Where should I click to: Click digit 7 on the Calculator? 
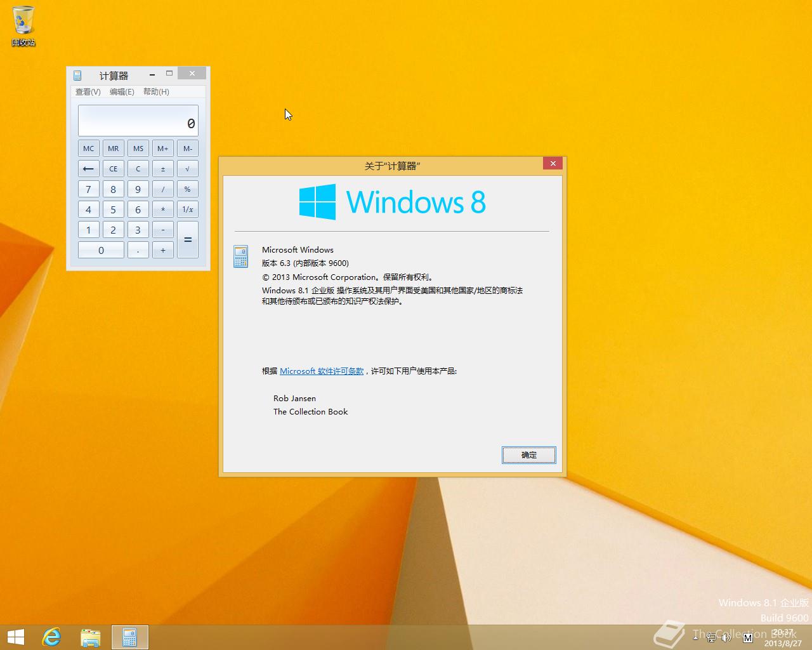(x=88, y=189)
